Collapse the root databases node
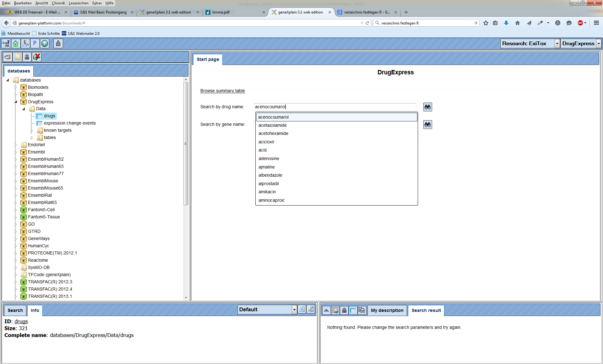Image resolution: width=603 pixels, height=364 pixels. [x=8, y=80]
